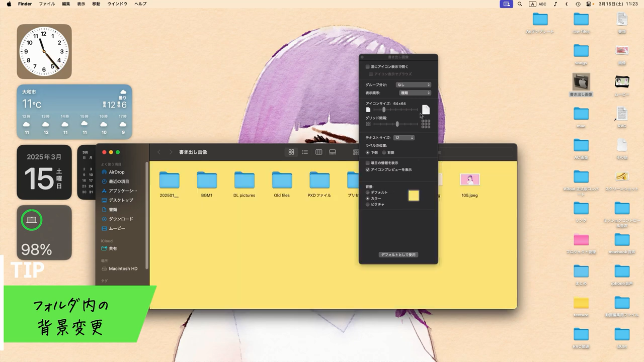The image size is (644, 362).
Task: Click the date and time in menu bar
Action: point(618,4)
